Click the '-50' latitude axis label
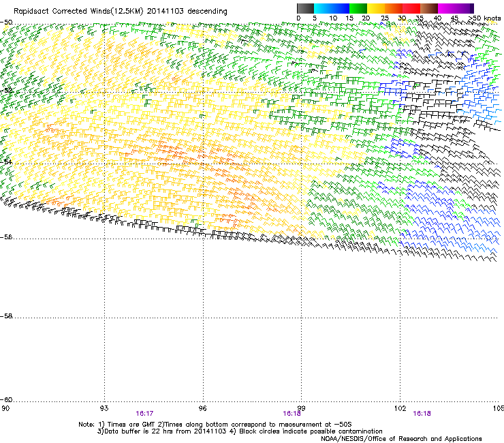The image size is (504, 443). coord(6,22)
